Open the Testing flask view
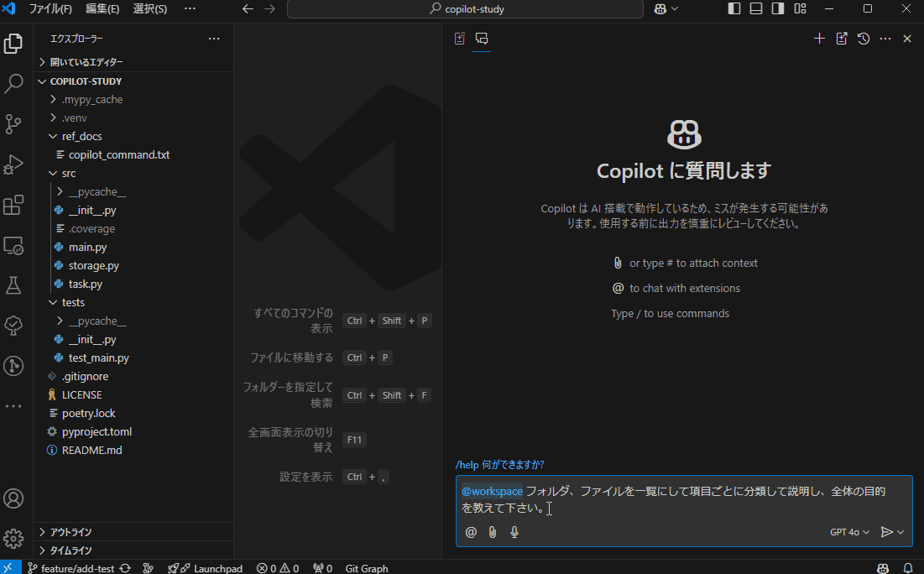This screenshot has height=574, width=924. (x=13, y=285)
